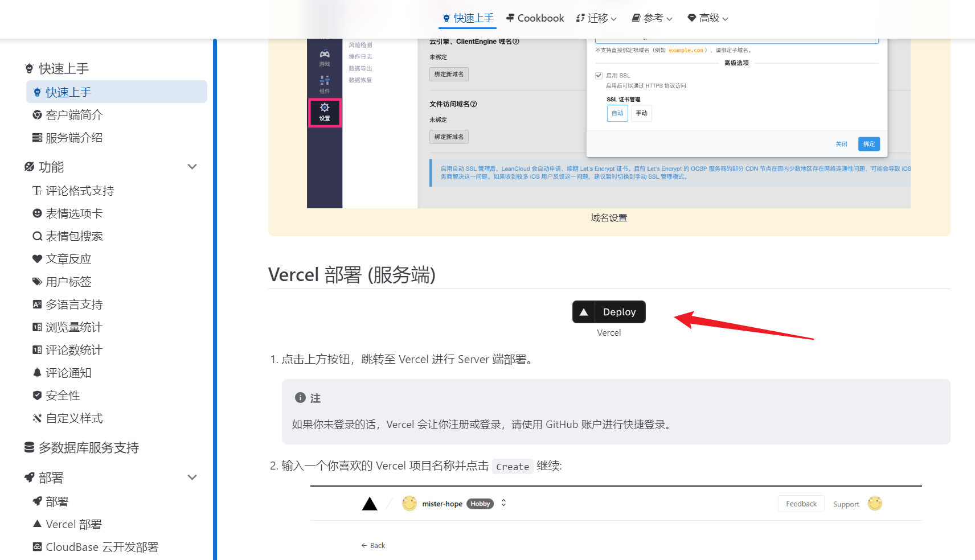This screenshot has width=975, height=560.
Task: Open the 客户端简介 sidebar link
Action: click(x=74, y=115)
